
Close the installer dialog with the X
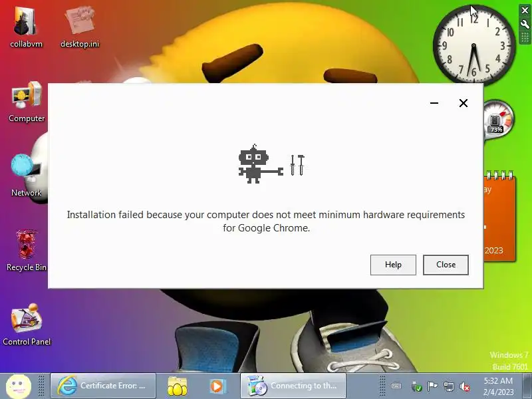[463, 103]
